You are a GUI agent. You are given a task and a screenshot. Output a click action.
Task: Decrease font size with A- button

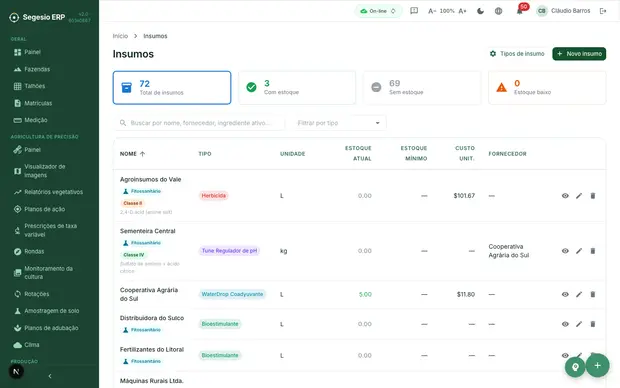pyautogui.click(x=432, y=11)
